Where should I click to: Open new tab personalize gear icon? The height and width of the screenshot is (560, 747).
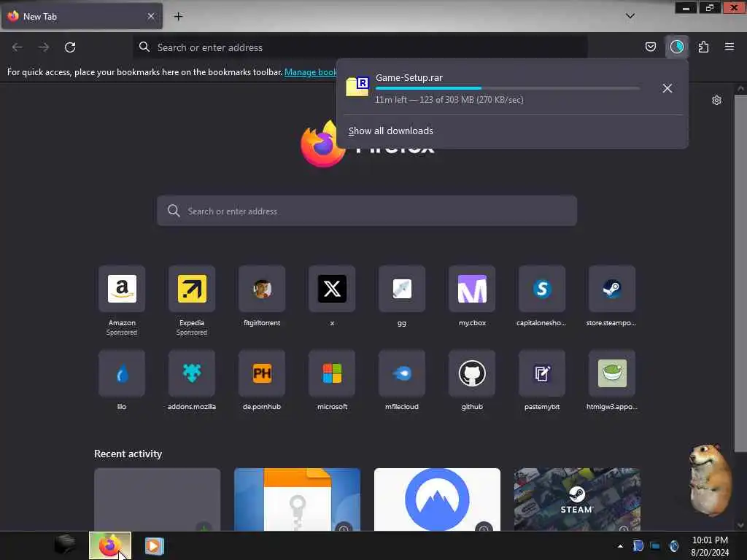(716, 100)
